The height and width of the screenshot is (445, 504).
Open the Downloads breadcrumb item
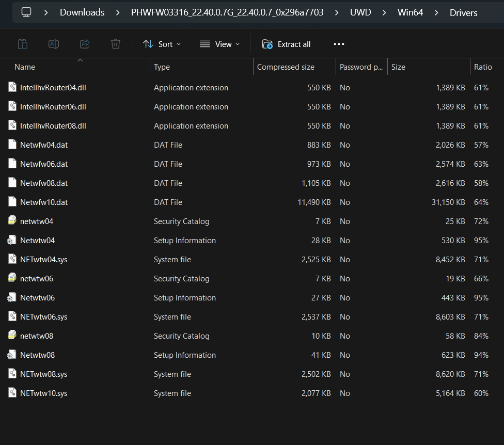(x=82, y=12)
